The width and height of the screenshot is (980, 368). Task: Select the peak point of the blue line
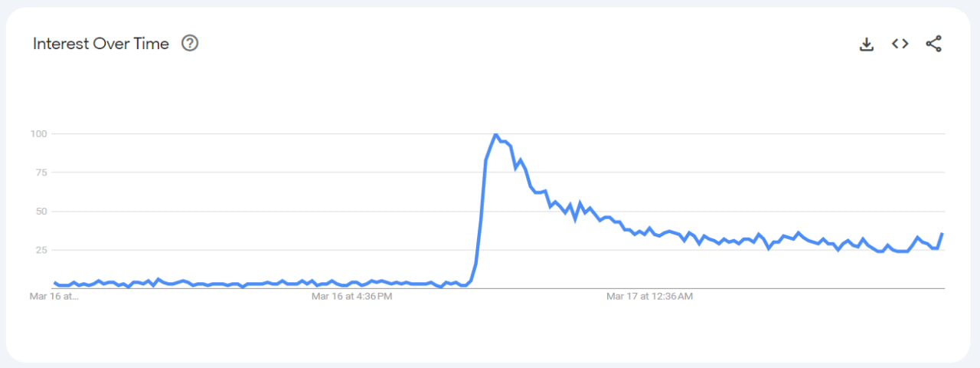(x=495, y=134)
